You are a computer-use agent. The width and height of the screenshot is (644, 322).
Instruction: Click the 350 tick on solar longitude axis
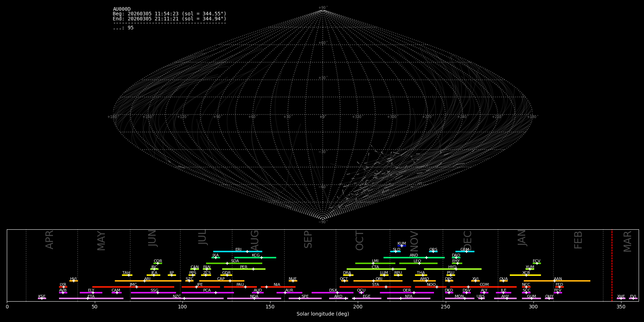pyautogui.click(x=621, y=307)
